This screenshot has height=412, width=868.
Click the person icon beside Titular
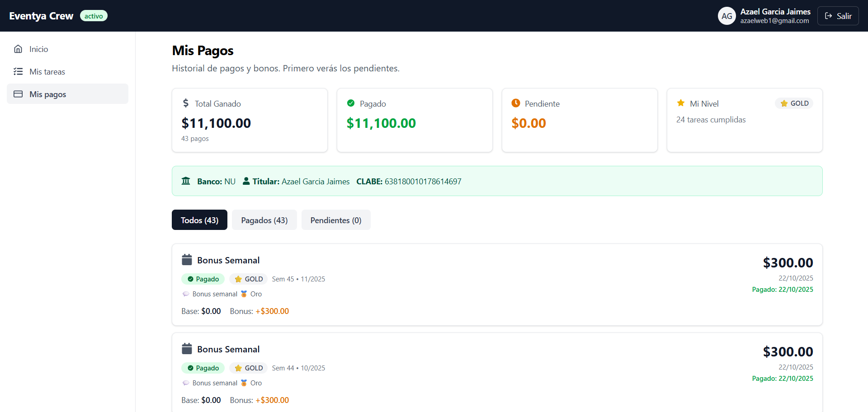coord(246,181)
